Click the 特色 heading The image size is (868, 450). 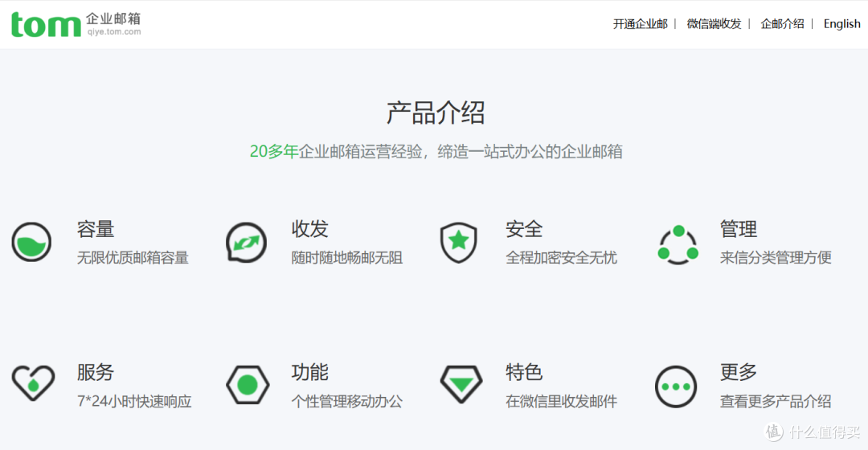pyautogui.click(x=524, y=372)
